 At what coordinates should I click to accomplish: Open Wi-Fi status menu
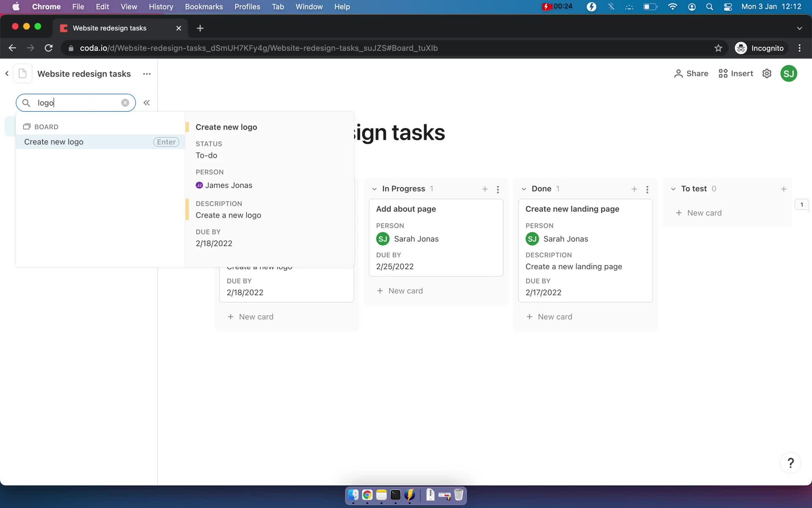pyautogui.click(x=672, y=7)
